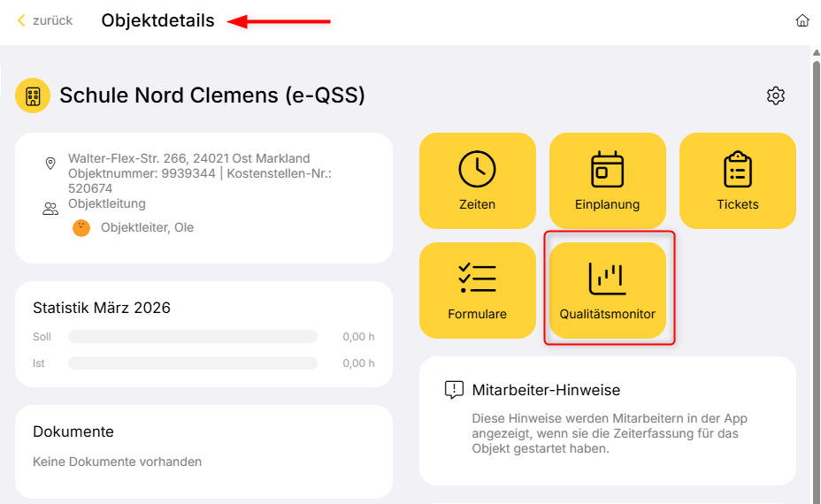Click the Mitarbeiter-Hinweise alert bubble icon

[454, 390]
